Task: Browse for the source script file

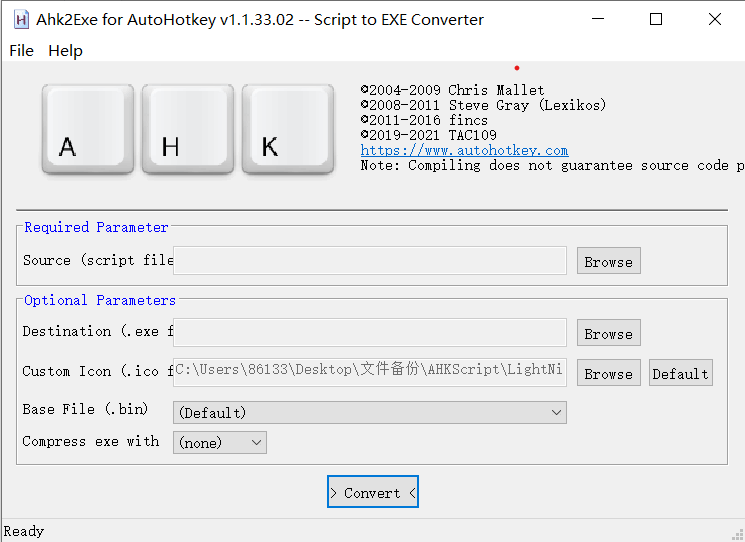Action: pyautogui.click(x=609, y=261)
